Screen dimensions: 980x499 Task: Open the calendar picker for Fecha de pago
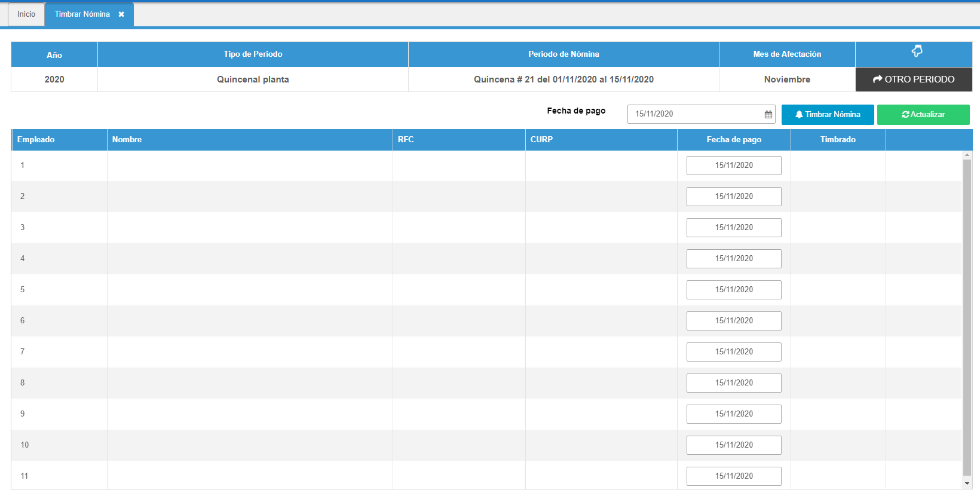click(x=768, y=114)
